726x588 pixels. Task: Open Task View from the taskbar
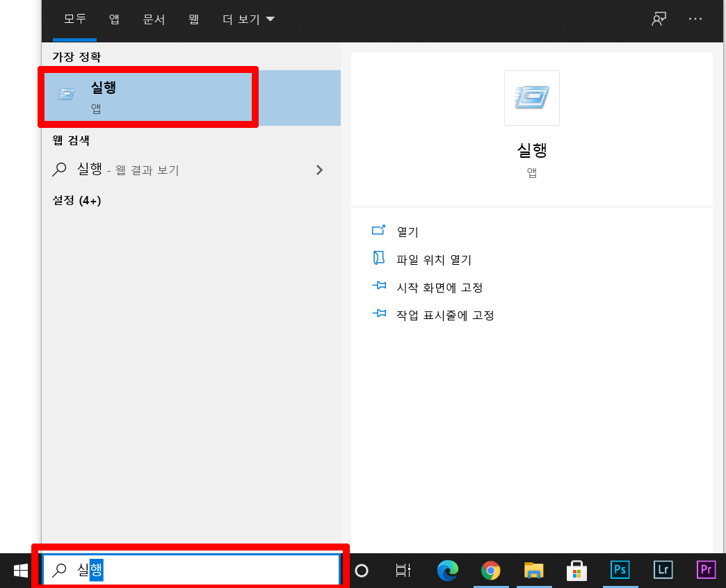pyautogui.click(x=403, y=571)
